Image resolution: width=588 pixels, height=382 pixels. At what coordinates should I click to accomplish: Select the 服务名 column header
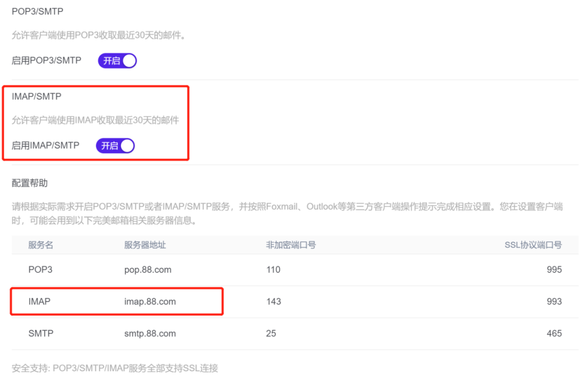point(40,245)
